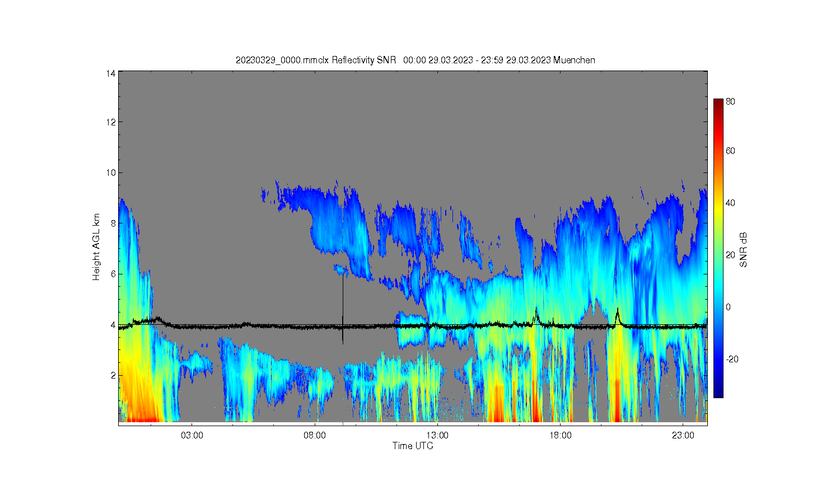This screenshot has width=840, height=504.
Task: Click the SNR color scale bar
Action: [718, 248]
